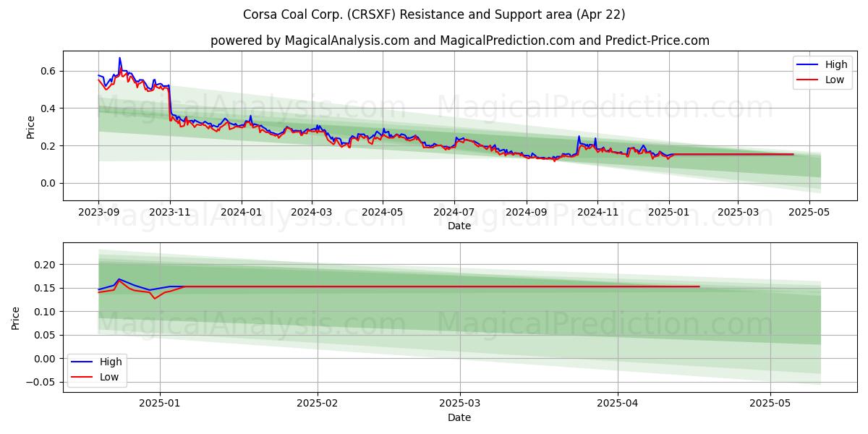Screen dimensions: 868x434
Task: Click the top chart x-axis label '2024-07'
Action: (x=454, y=212)
